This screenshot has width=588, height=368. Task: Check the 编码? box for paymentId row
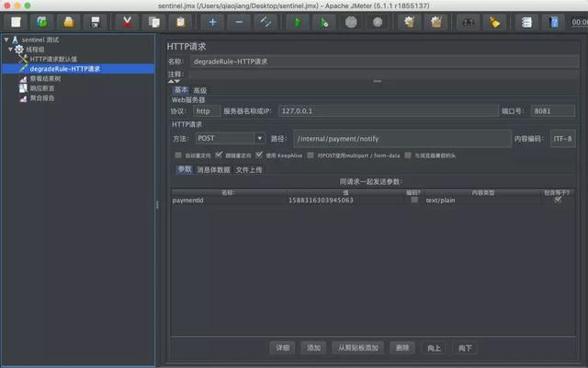pyautogui.click(x=414, y=201)
